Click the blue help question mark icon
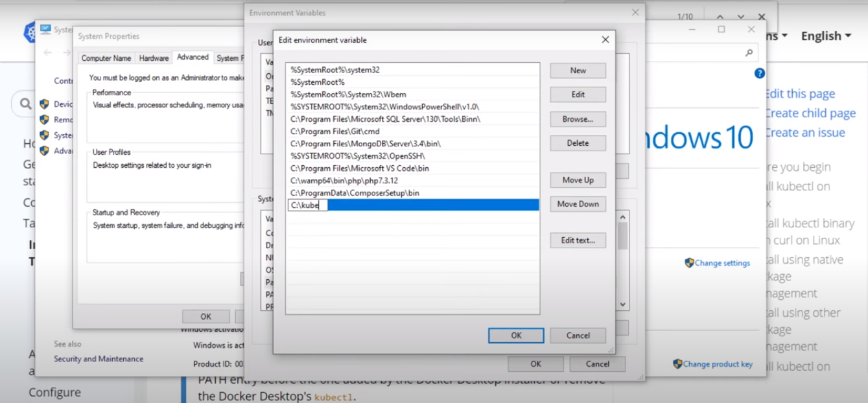Screen dimensions: 868x403 (759, 74)
